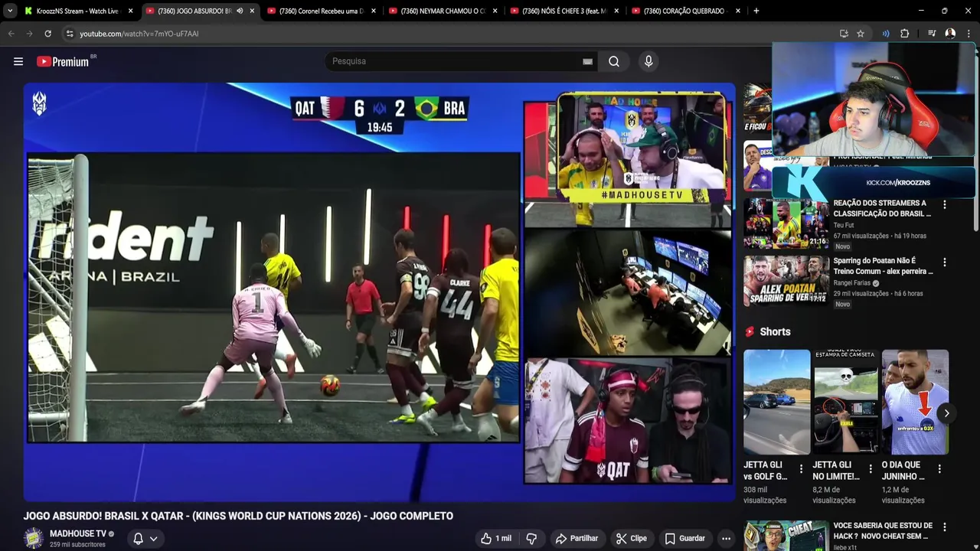Reload the page in browser

[x=47, y=34]
